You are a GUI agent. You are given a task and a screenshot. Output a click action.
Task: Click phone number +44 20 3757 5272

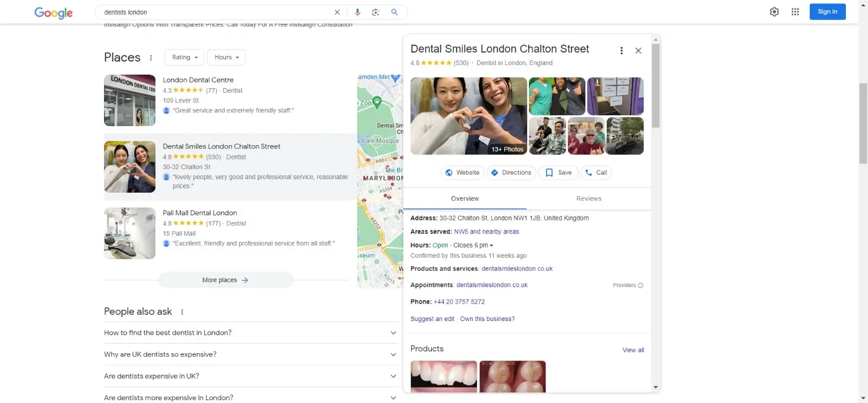pos(459,302)
